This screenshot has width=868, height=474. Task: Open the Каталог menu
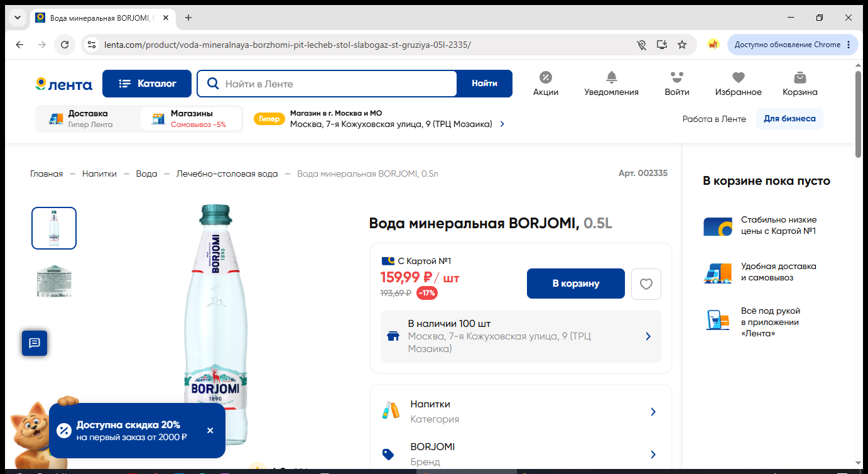point(147,84)
